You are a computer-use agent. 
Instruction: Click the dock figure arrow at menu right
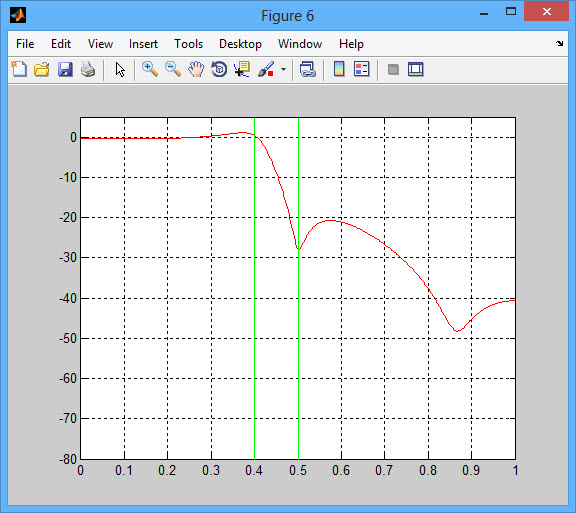pos(559,44)
